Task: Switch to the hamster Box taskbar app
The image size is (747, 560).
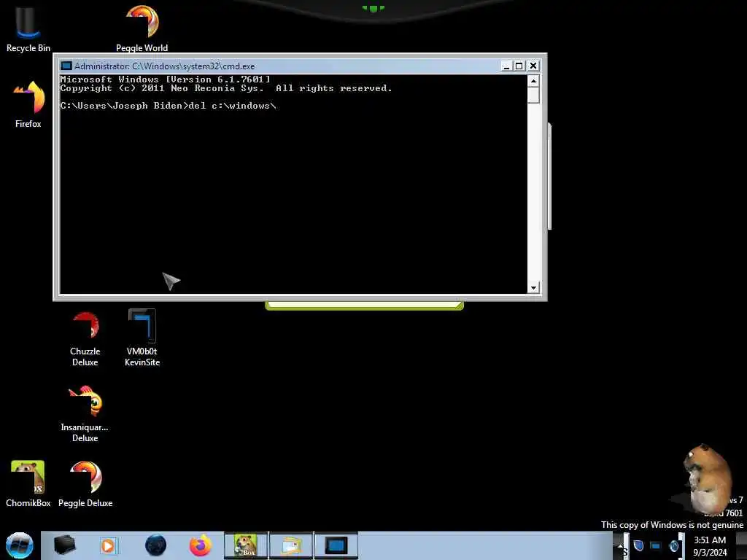Action: (246, 545)
